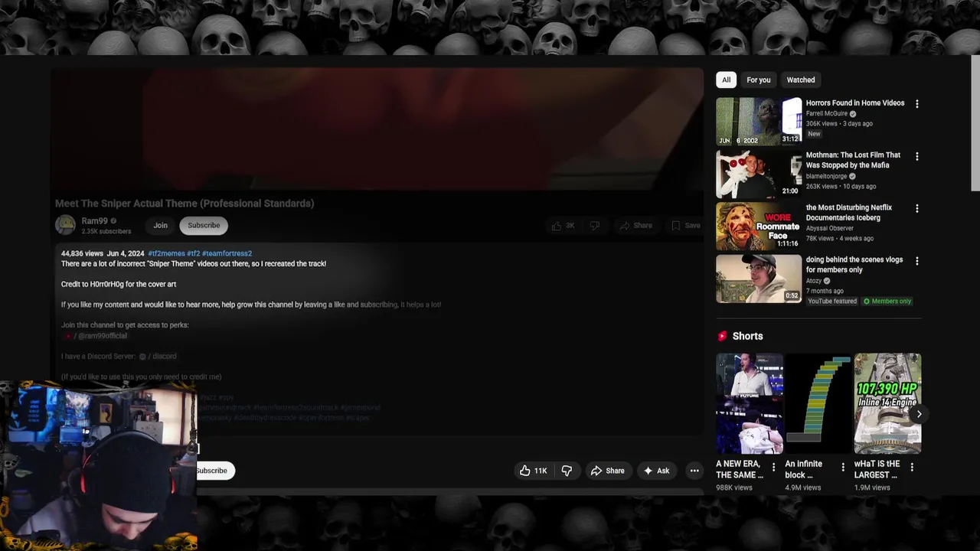The width and height of the screenshot is (980, 551).
Task: Open the An Infinite block short thumbnail
Action: click(x=818, y=403)
